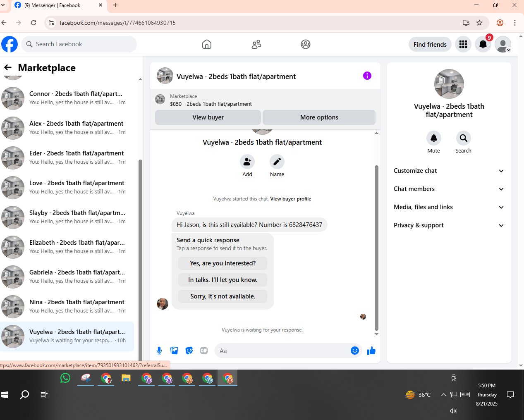This screenshot has height=420, width=524.
Task: Select the Vuyelwa conversation row
Action: (67, 336)
